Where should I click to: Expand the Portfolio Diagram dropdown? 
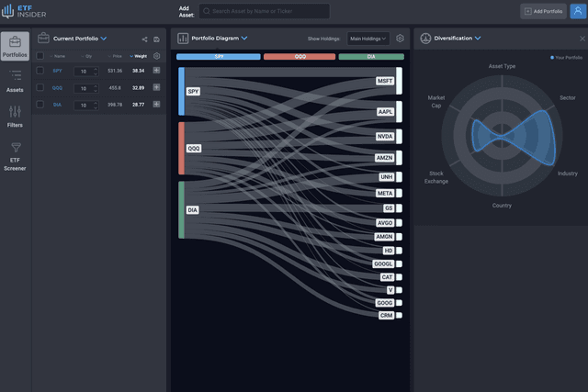click(x=244, y=39)
